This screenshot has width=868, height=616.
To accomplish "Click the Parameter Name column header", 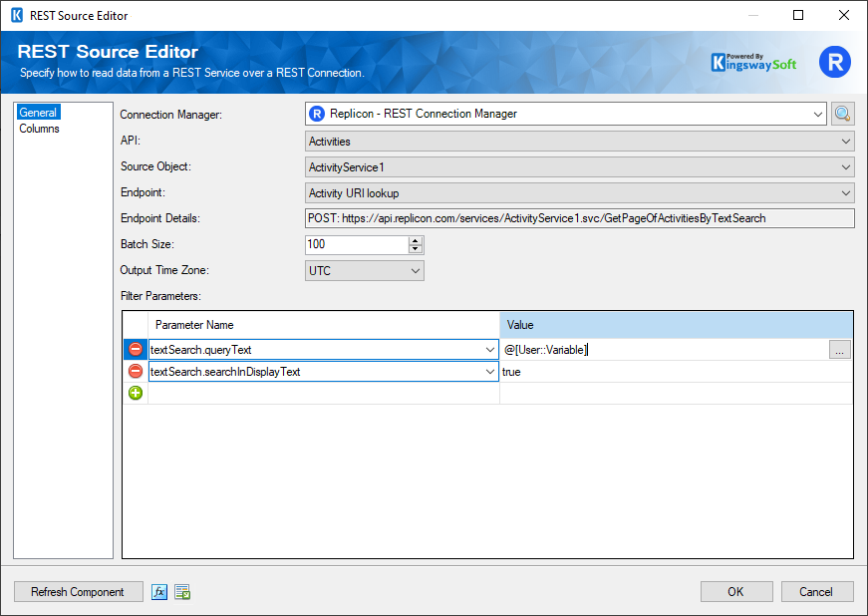I will (x=324, y=325).
